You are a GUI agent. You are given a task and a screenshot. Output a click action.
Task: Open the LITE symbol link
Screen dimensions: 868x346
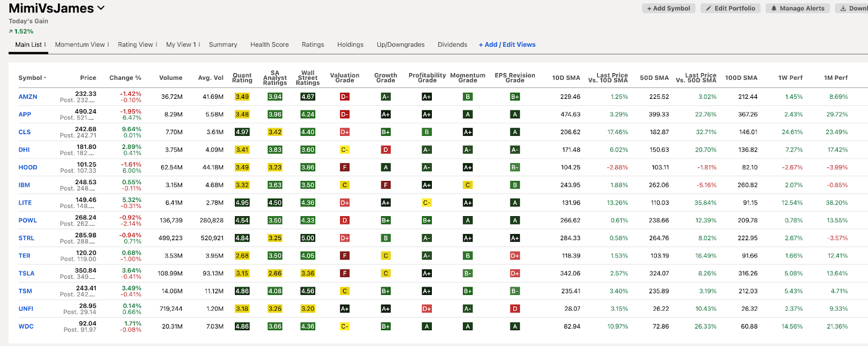click(25, 203)
